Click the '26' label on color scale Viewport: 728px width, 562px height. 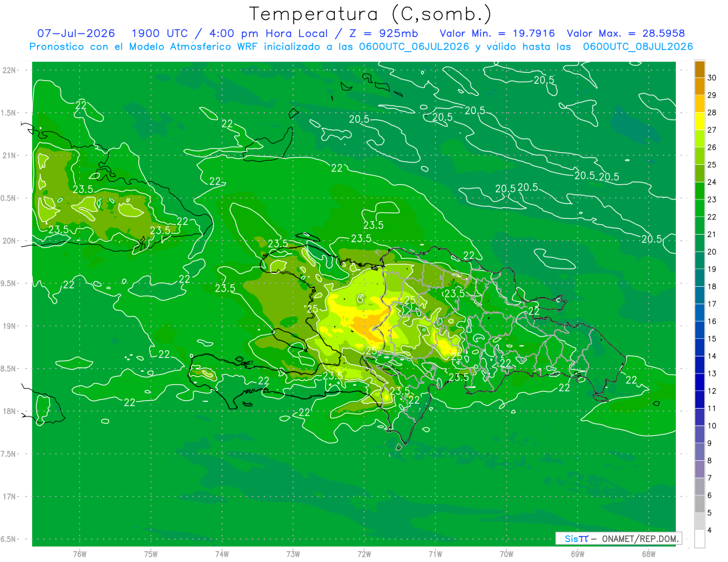pos(712,147)
